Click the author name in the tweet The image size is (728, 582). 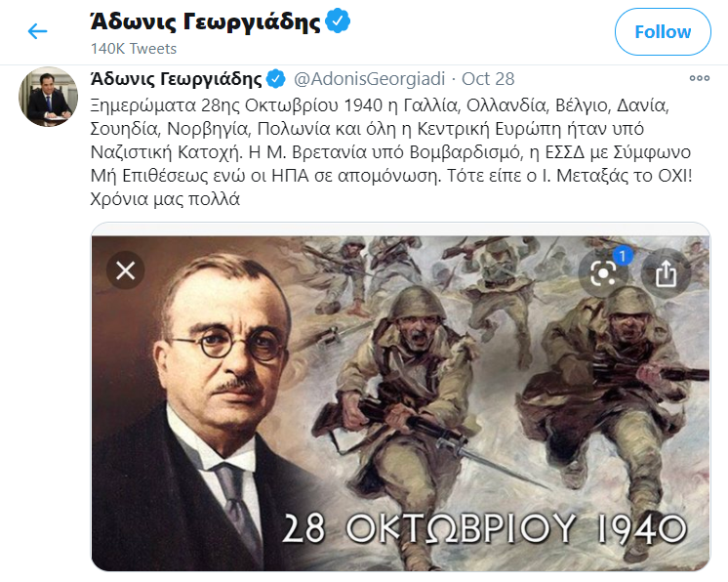coord(177,79)
